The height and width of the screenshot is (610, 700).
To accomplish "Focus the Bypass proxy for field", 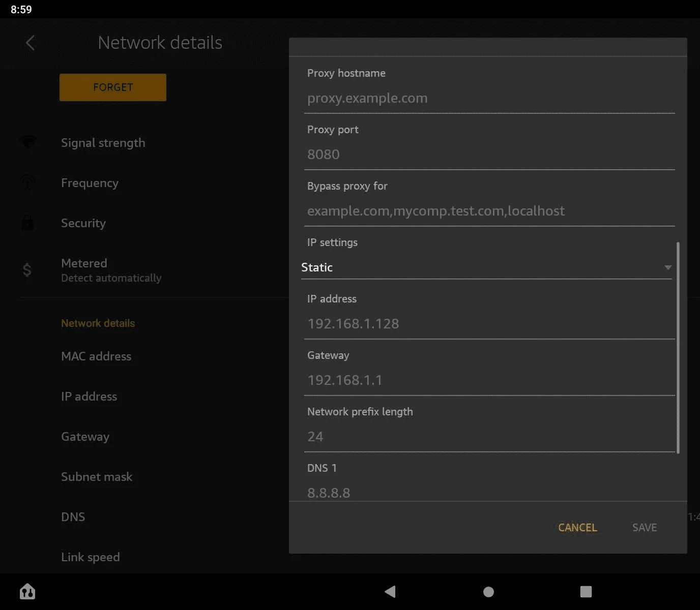I will pyautogui.click(x=489, y=211).
